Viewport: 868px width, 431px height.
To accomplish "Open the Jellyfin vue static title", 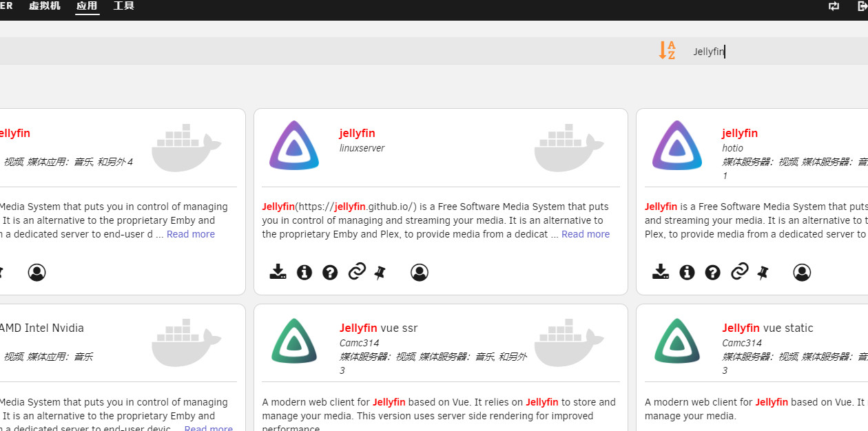I will 767,328.
